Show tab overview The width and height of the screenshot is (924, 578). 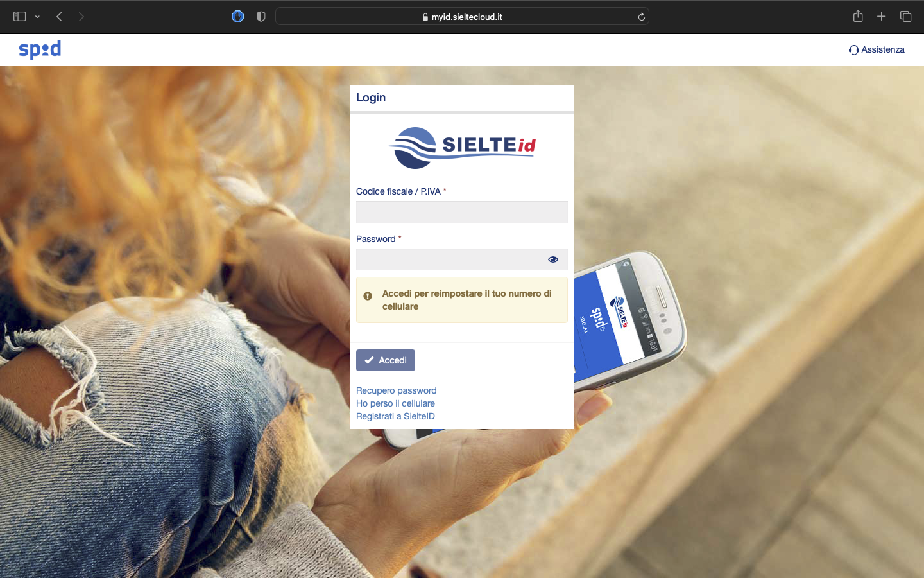pyautogui.click(x=905, y=17)
